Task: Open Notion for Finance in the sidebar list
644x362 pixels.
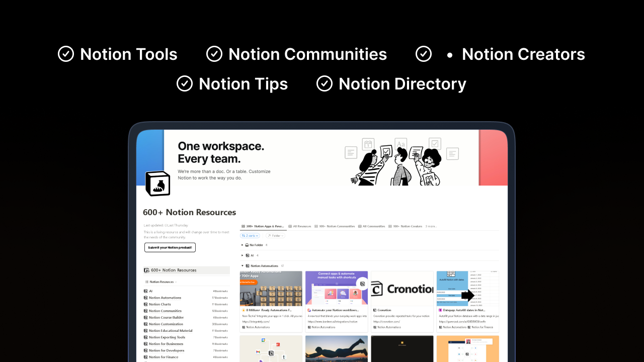Action: point(164,357)
